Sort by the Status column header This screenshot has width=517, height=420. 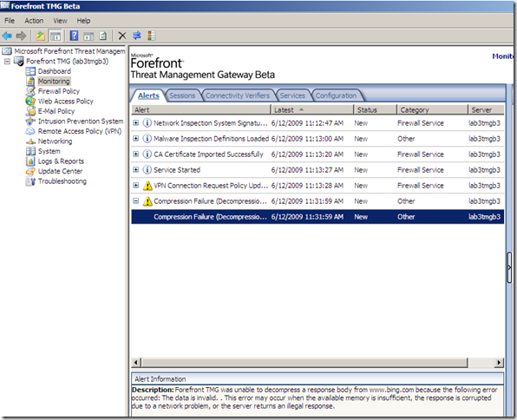click(376, 110)
